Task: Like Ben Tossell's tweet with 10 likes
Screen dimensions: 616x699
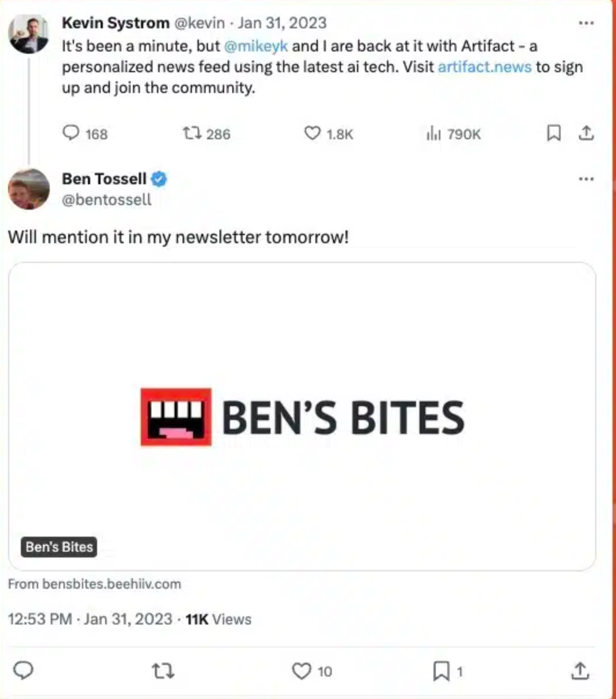Action: (301, 671)
